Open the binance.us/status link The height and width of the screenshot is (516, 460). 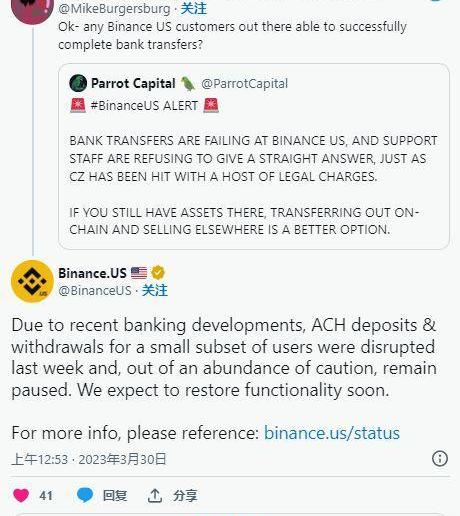332,433
